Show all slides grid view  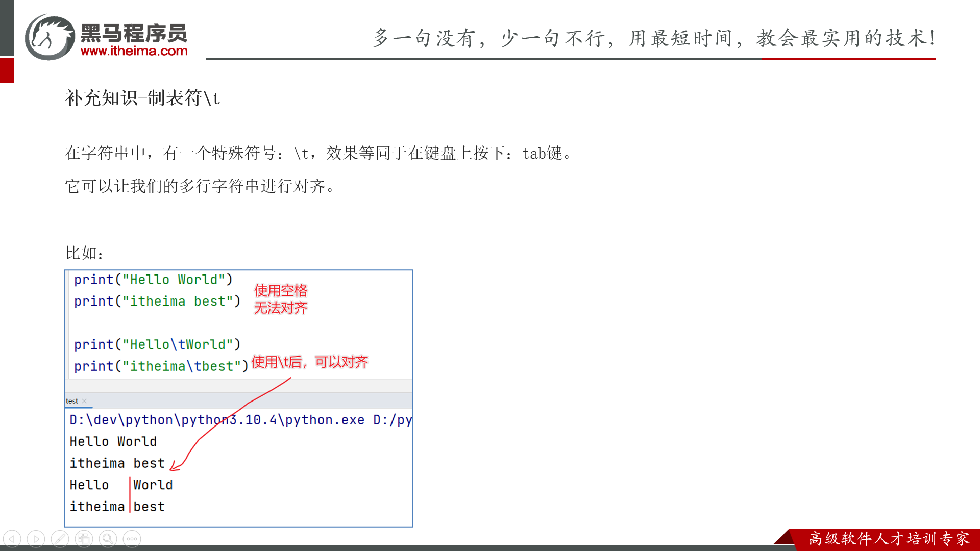(x=84, y=539)
